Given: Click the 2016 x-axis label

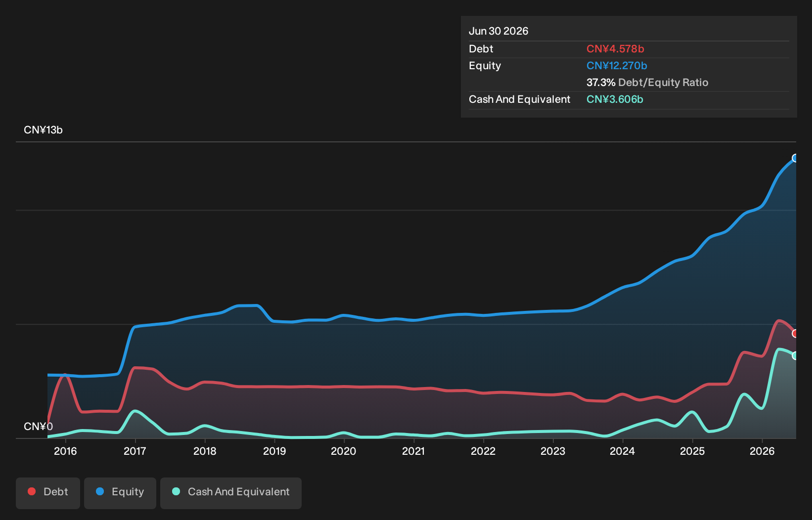Looking at the screenshot, I should tap(65, 451).
